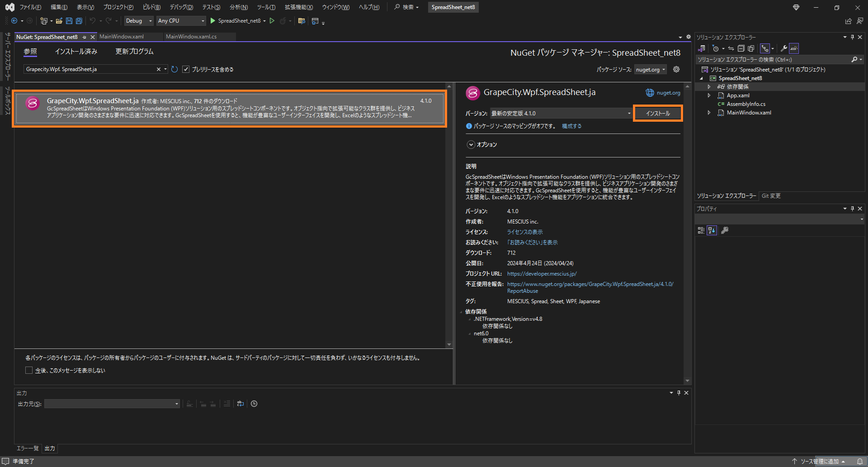Viewport: 868px width, 467px height.
Task: Open the output source dropdown
Action: [112, 404]
